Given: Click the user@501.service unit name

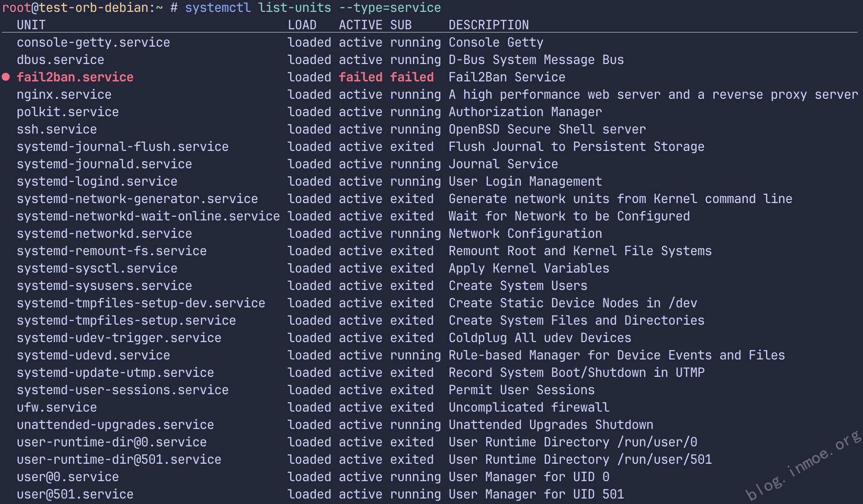Looking at the screenshot, I should tap(75, 494).
